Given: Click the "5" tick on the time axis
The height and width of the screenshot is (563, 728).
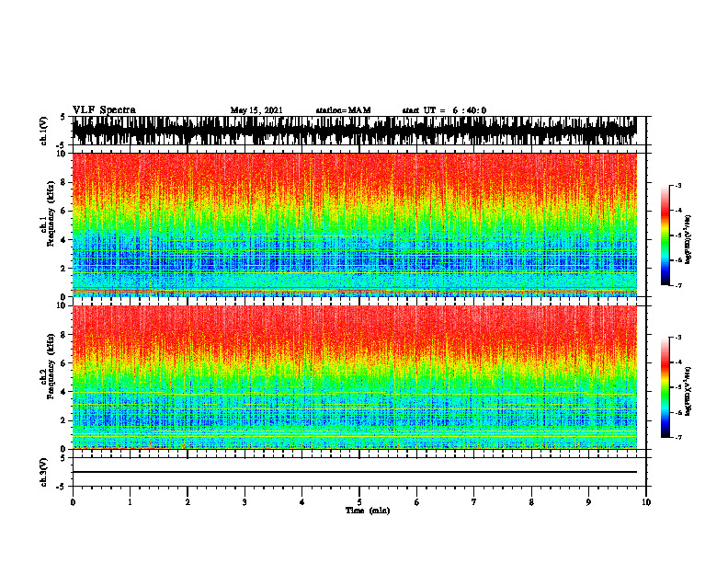Looking at the screenshot, I should [359, 502].
